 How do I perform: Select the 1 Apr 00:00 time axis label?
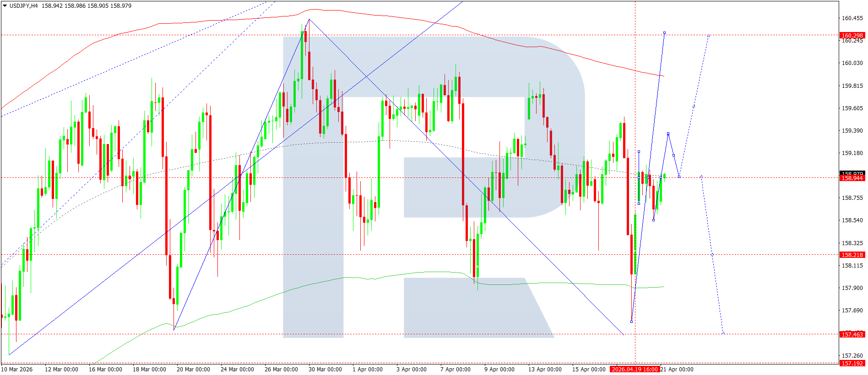pyautogui.click(x=367, y=369)
